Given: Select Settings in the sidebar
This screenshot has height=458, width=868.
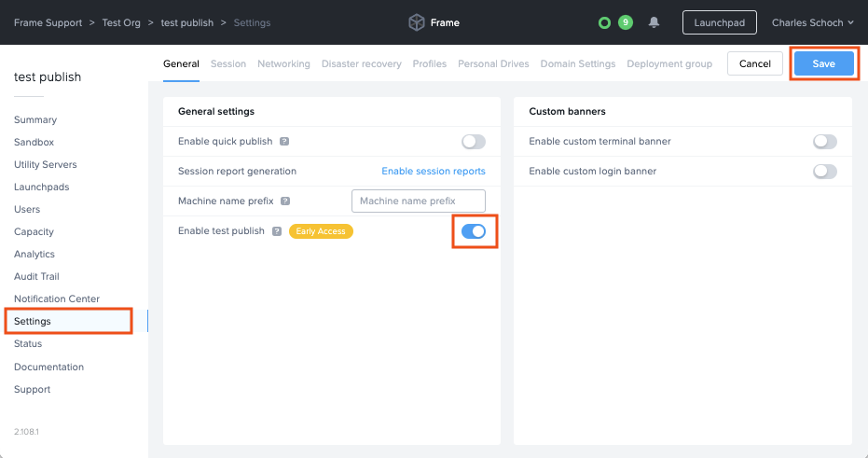Looking at the screenshot, I should tap(69, 321).
